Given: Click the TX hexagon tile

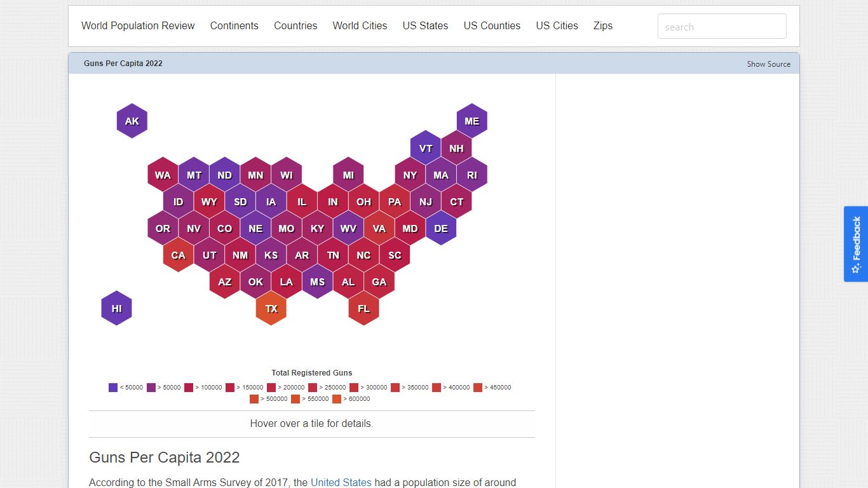Looking at the screenshot, I should (x=271, y=308).
